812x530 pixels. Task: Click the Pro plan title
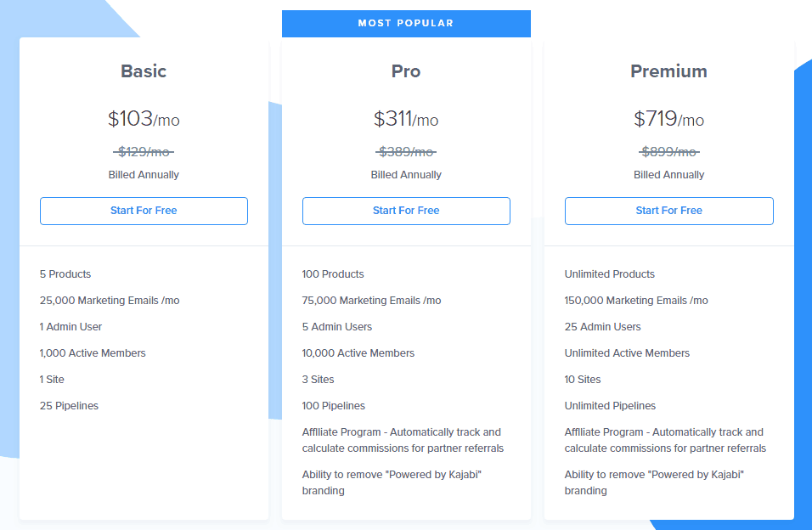point(406,71)
